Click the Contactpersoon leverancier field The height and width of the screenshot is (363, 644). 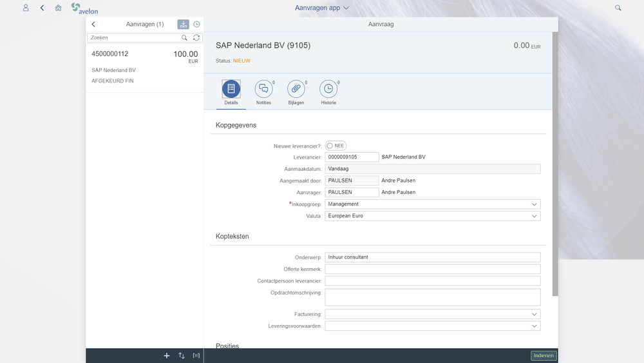click(433, 281)
